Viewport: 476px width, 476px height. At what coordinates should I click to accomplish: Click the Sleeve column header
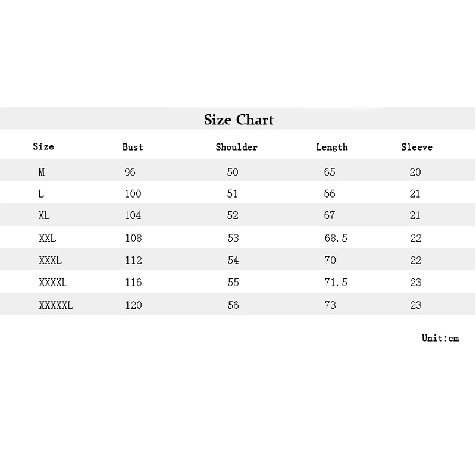click(416, 147)
